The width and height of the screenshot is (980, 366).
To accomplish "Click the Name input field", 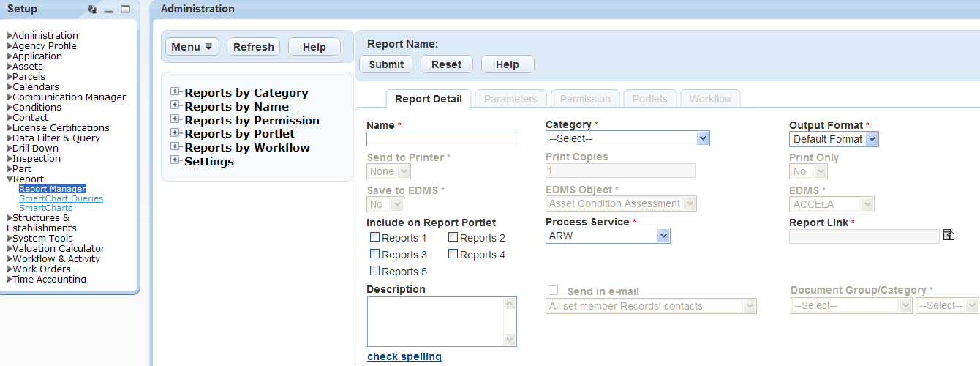I will coord(441,139).
